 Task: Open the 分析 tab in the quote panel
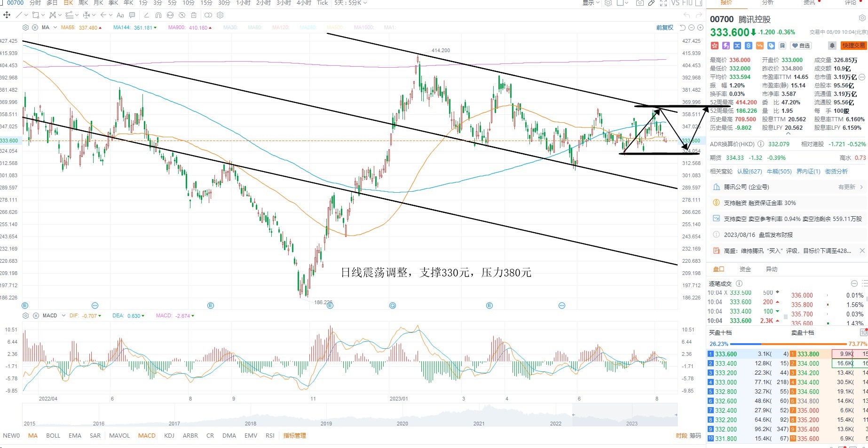(768, 3)
